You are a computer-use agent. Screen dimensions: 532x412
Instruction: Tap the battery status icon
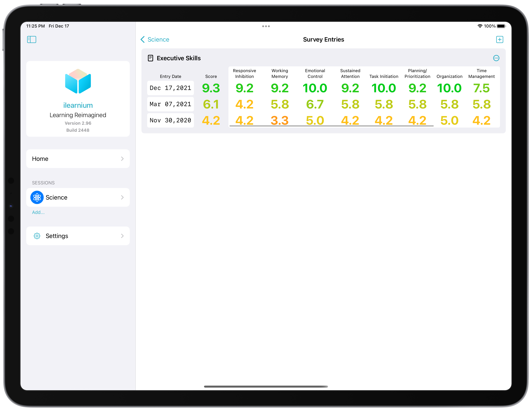pyautogui.click(x=501, y=26)
